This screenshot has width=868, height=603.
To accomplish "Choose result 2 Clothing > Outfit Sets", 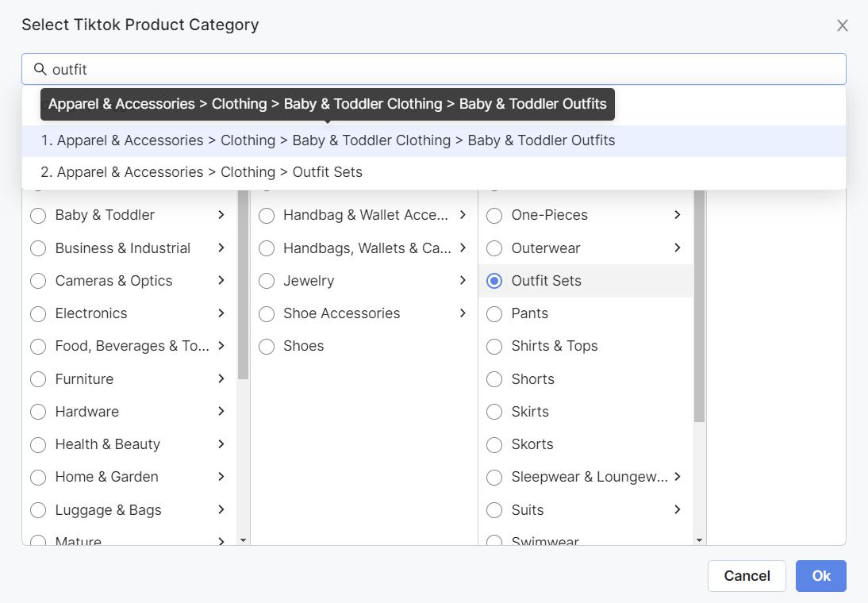I will pyautogui.click(x=434, y=172).
